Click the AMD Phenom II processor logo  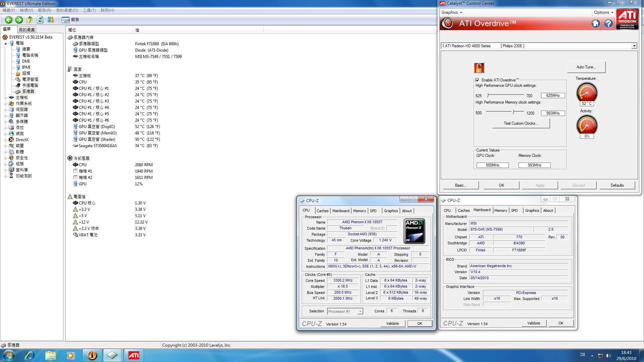[x=414, y=231]
